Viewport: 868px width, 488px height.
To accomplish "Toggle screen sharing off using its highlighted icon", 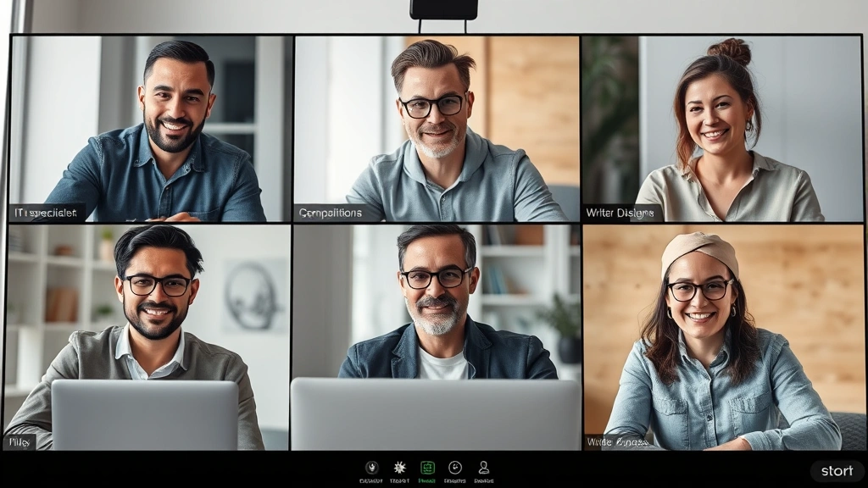I will [x=427, y=466].
